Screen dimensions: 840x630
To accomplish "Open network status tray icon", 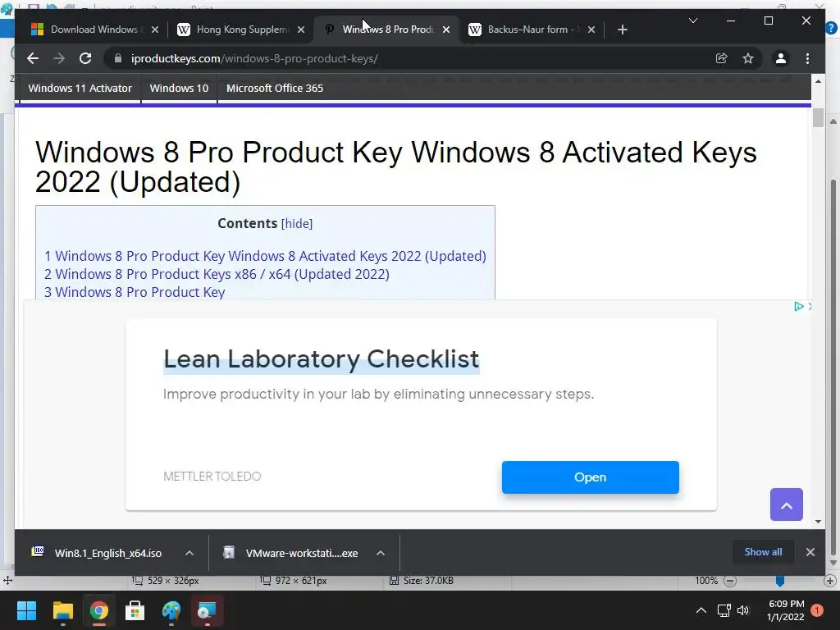I will [x=724, y=610].
